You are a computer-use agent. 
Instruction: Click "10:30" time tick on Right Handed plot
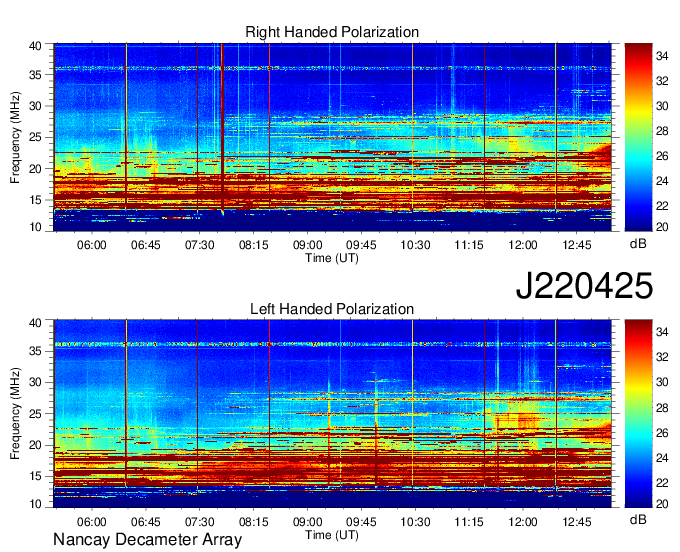(x=415, y=245)
